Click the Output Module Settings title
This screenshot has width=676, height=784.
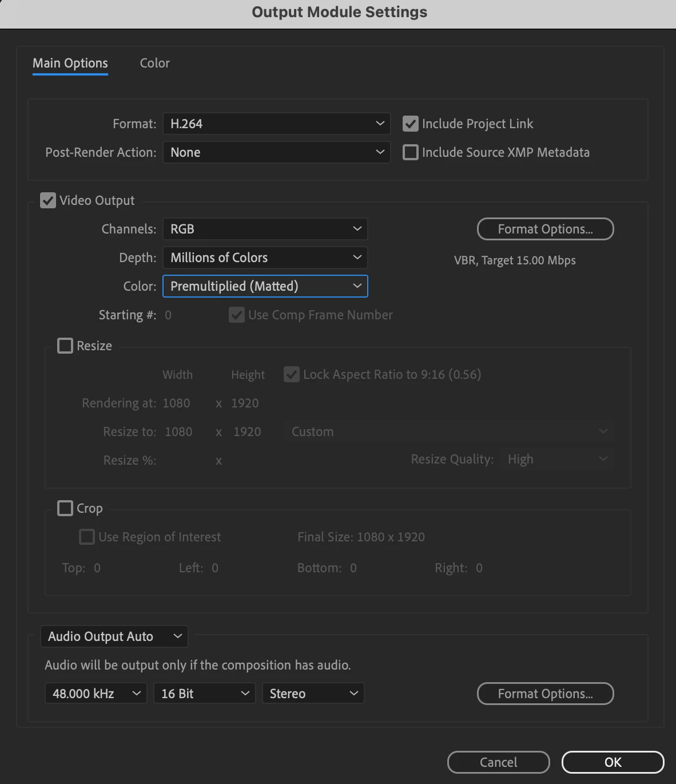click(x=339, y=12)
